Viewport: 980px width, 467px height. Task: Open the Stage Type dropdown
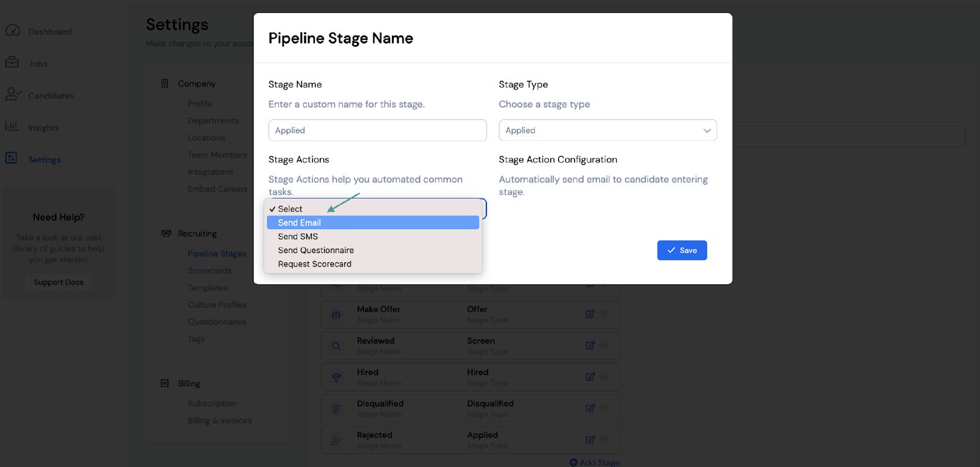(608, 130)
